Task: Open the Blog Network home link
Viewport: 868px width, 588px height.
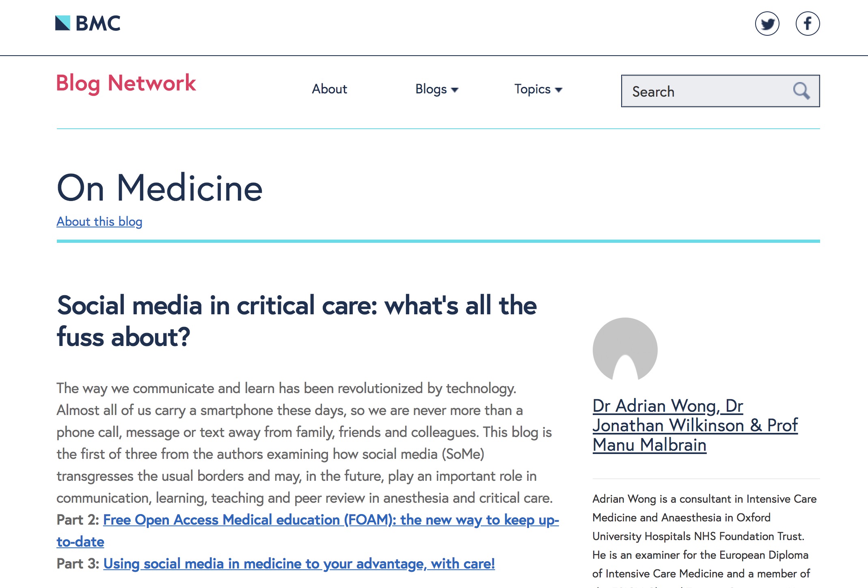Action: [126, 83]
